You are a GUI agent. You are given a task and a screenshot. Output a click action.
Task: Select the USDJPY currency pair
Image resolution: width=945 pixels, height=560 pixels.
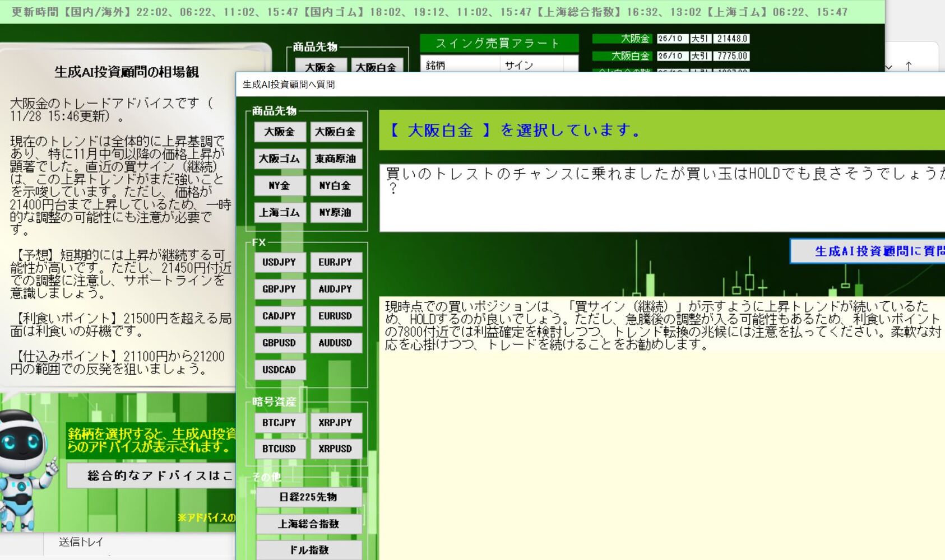coord(279,262)
